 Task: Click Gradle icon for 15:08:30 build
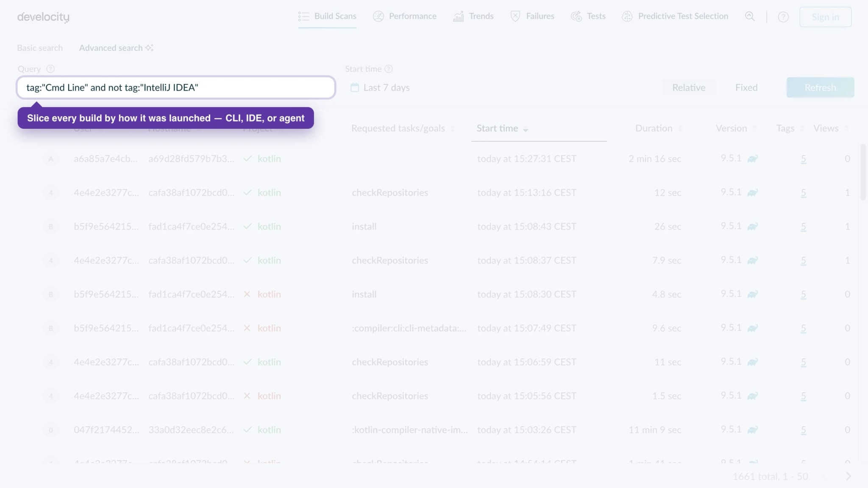point(752,294)
